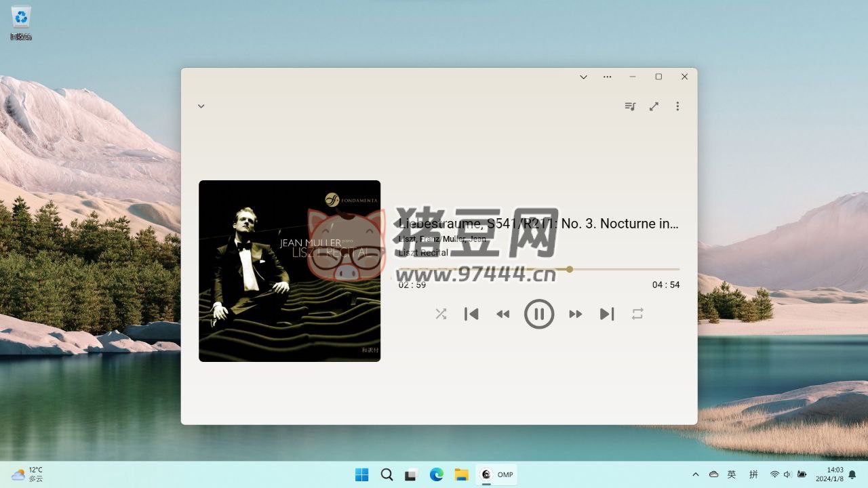868x488 pixels.
Task: Rewind the current track
Action: coord(503,314)
